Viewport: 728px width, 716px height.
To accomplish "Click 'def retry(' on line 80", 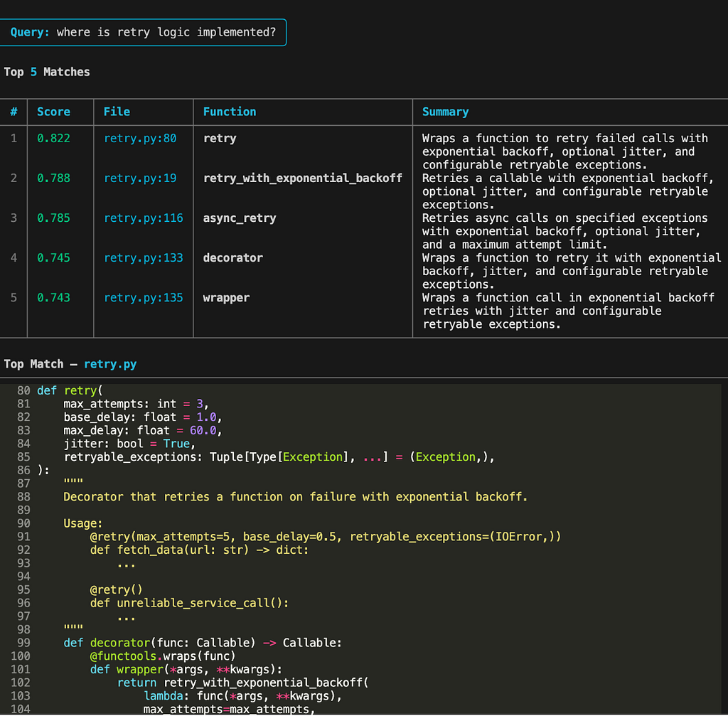I will [x=70, y=391].
